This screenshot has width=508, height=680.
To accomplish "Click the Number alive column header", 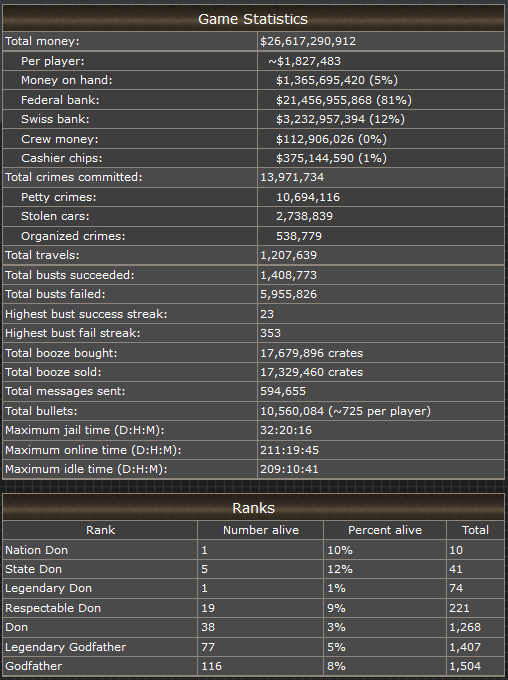I will [261, 530].
